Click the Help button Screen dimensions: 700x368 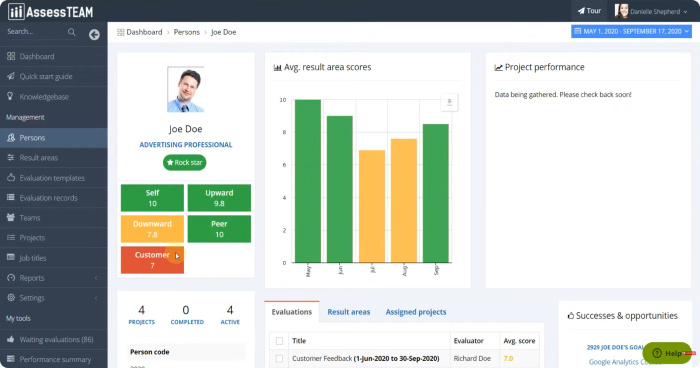click(x=667, y=353)
